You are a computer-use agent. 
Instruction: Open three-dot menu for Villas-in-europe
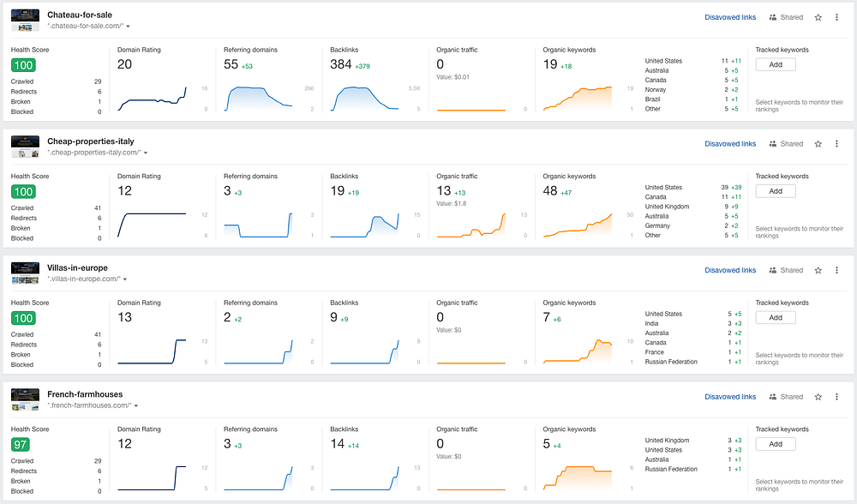(836, 270)
